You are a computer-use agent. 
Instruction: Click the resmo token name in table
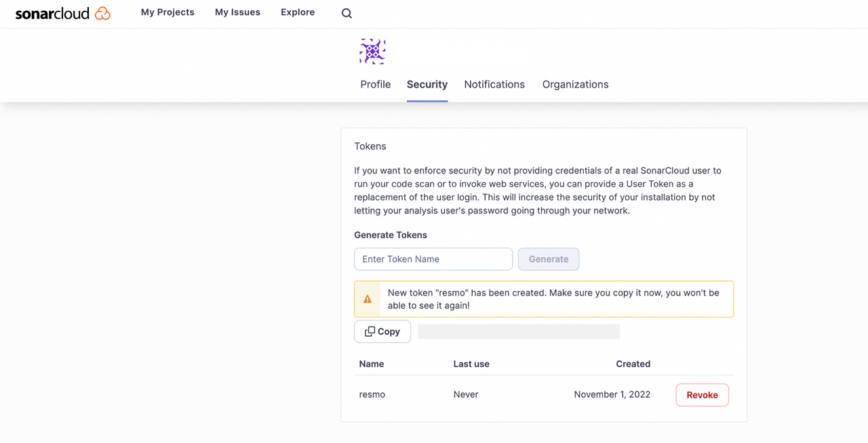click(x=372, y=394)
